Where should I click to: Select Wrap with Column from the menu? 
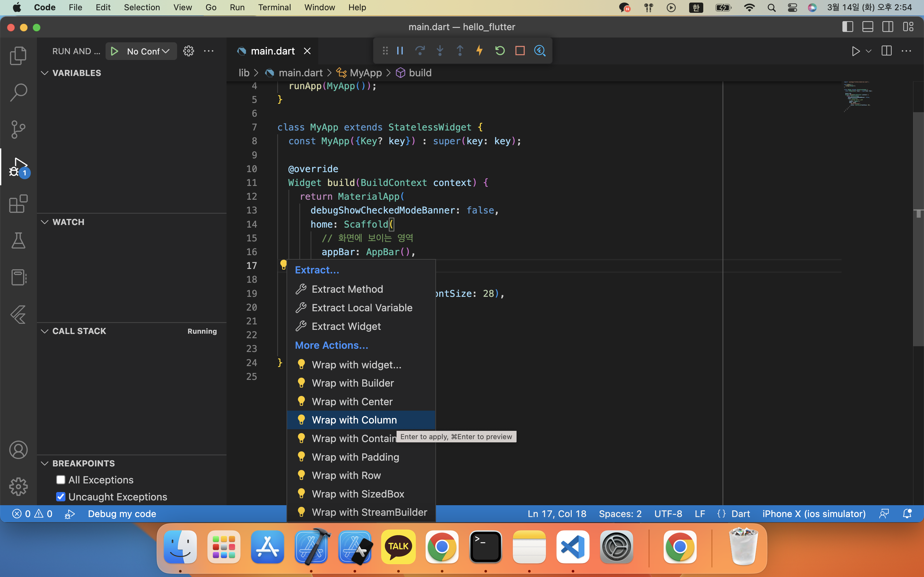click(354, 420)
